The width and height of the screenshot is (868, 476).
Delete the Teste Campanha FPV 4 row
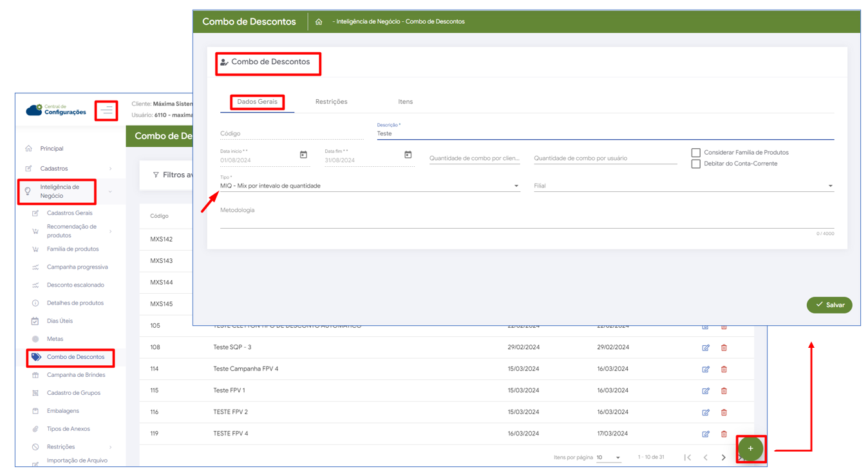[x=724, y=370]
